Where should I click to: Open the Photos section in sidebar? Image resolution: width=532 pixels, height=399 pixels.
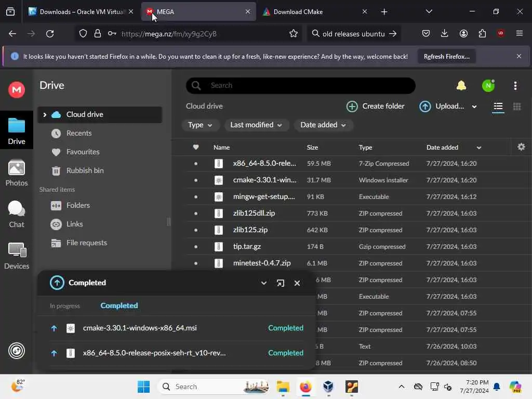coord(17,173)
